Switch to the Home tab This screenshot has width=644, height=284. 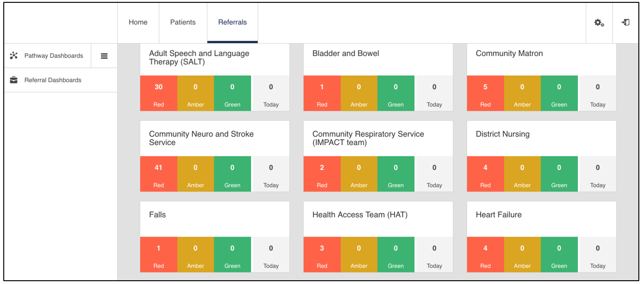pos(138,23)
